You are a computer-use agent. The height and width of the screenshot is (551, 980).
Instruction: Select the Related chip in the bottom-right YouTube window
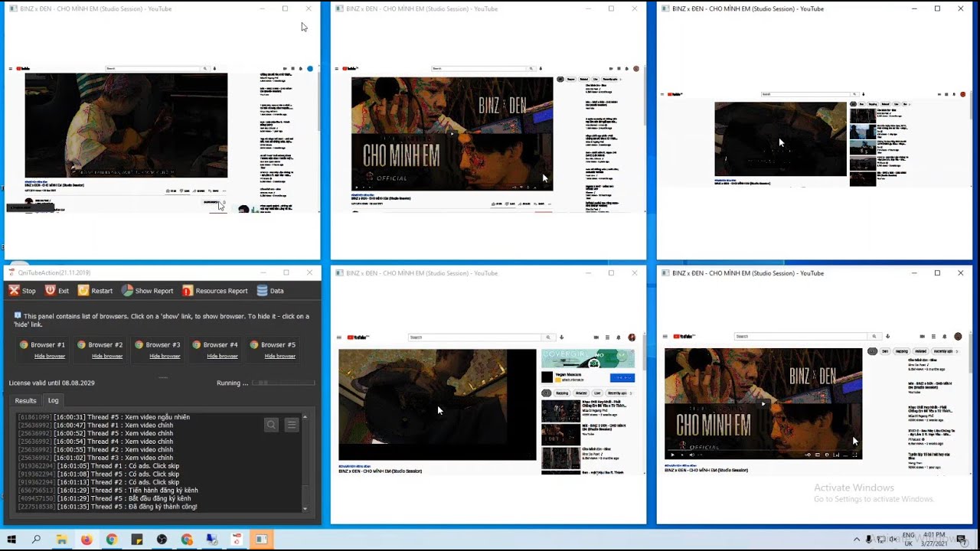coord(921,351)
